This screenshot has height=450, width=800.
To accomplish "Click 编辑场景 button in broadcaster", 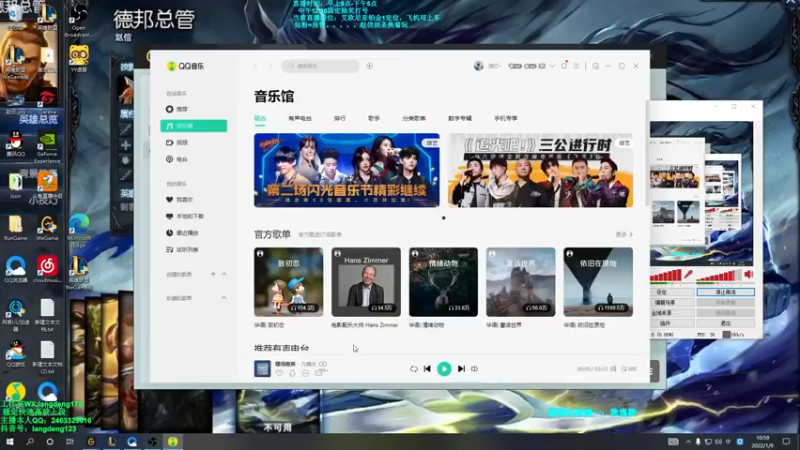I will click(672, 303).
